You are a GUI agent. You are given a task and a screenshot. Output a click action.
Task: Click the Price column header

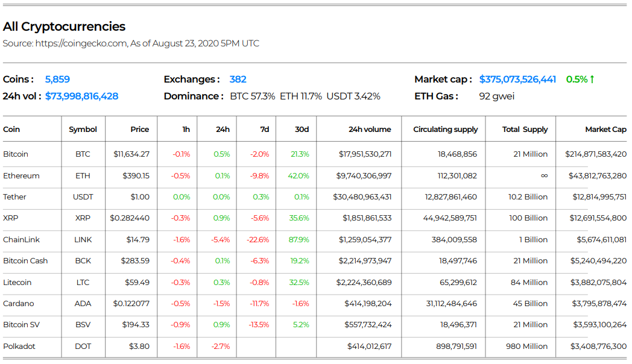[x=140, y=129]
